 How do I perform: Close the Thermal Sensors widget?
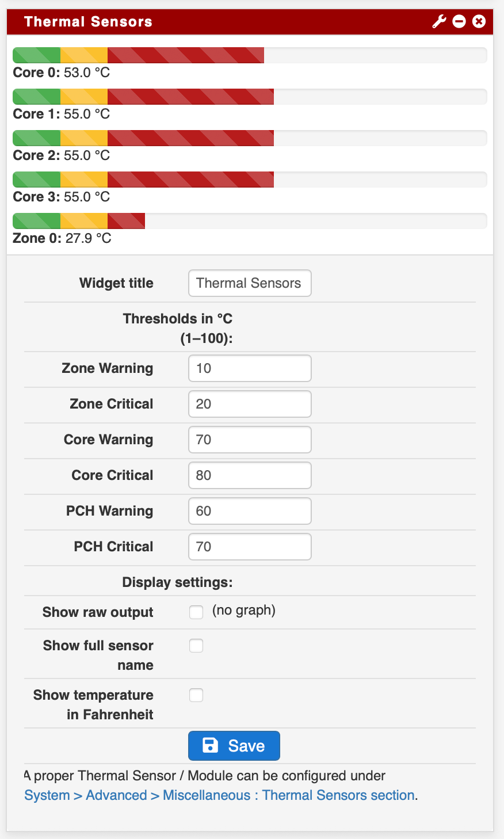pos(479,22)
